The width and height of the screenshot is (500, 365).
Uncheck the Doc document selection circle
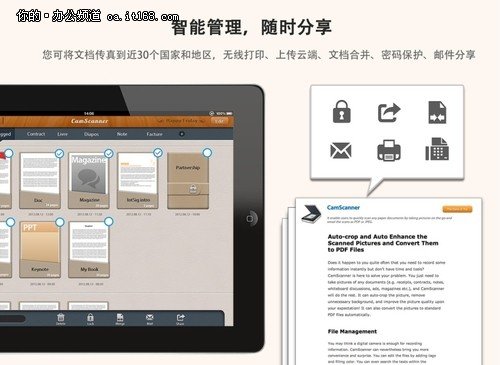(x=59, y=153)
